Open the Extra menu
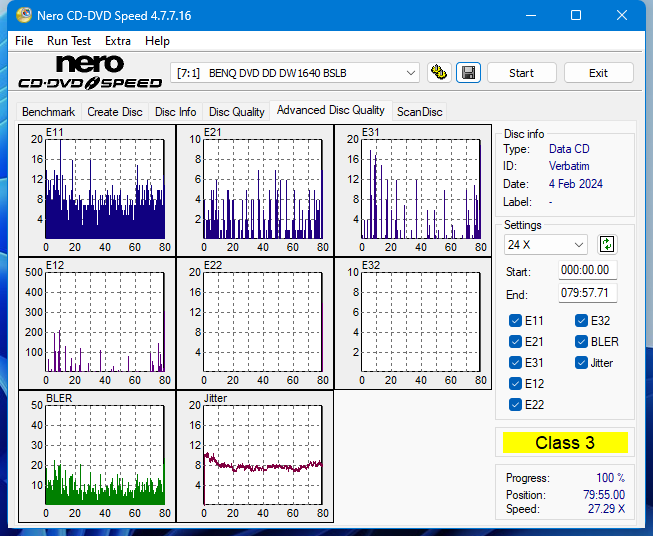This screenshot has height=536, width=653. pyautogui.click(x=118, y=41)
